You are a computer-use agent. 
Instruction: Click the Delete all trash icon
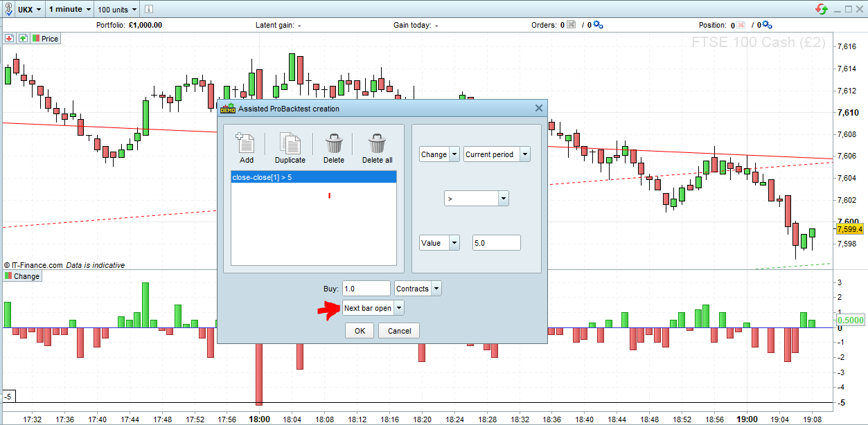377,143
